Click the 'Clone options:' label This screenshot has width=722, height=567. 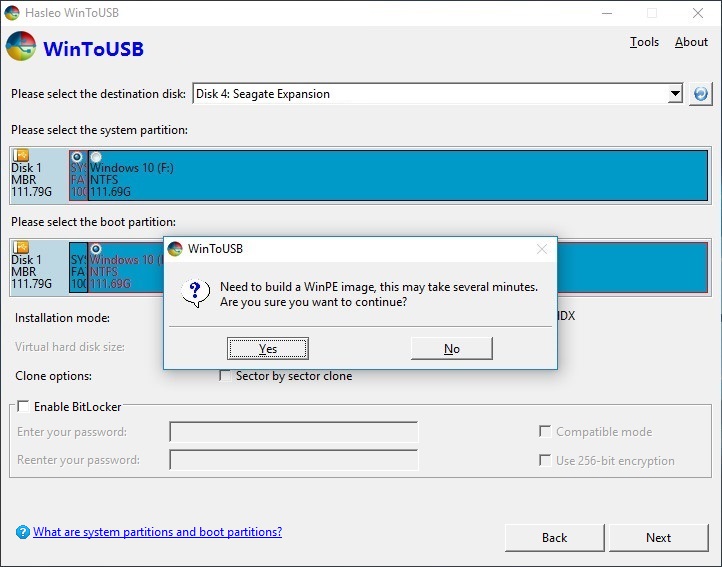[53, 376]
